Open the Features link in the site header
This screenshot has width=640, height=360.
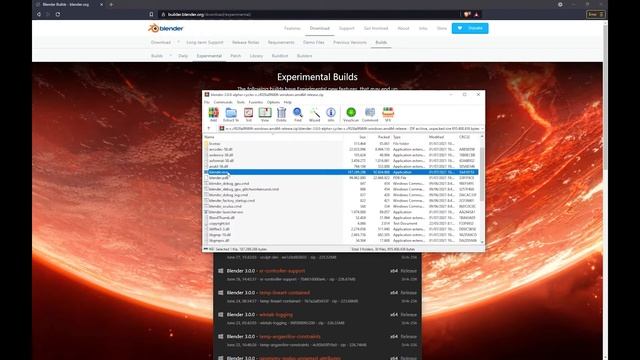pyautogui.click(x=292, y=29)
